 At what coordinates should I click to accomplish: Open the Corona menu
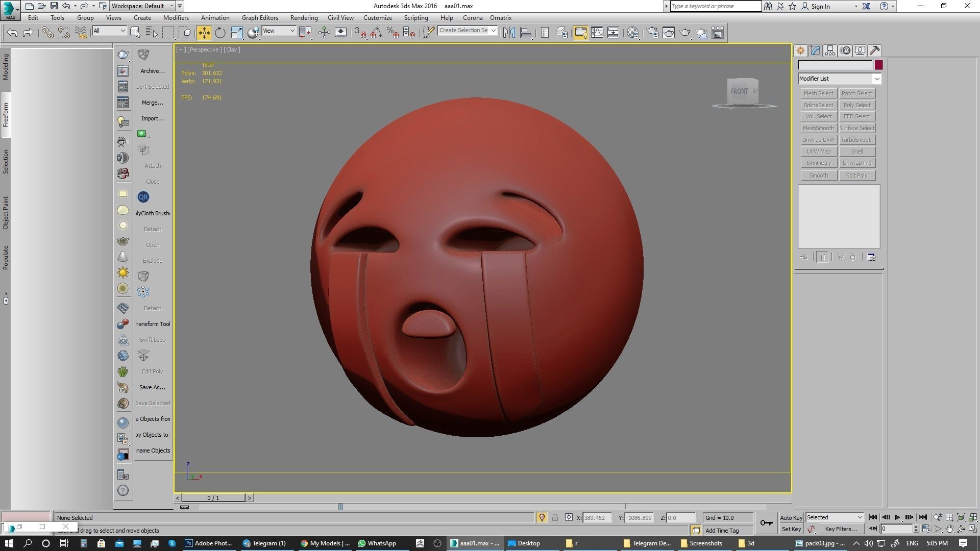point(473,18)
